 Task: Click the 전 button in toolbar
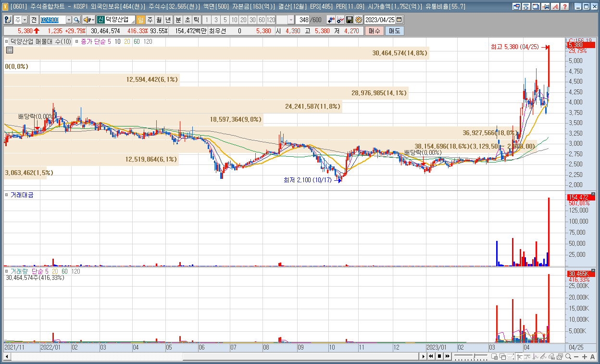point(34,20)
